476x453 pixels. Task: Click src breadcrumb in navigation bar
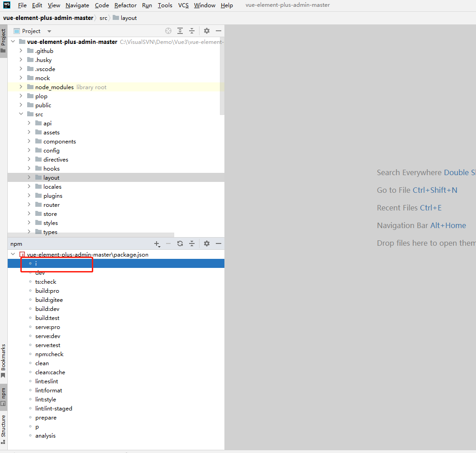click(103, 18)
